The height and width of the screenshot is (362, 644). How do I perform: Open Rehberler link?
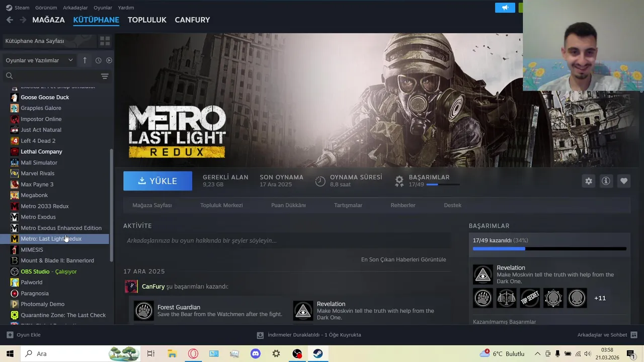pyautogui.click(x=403, y=205)
